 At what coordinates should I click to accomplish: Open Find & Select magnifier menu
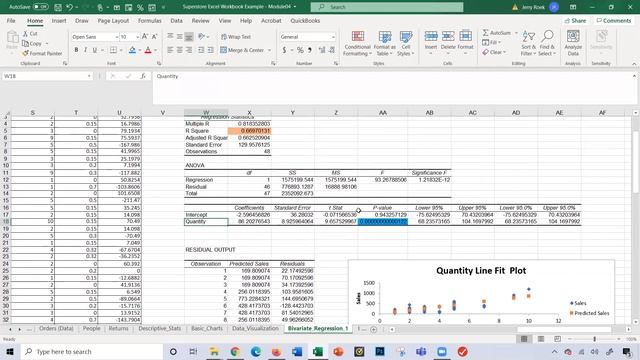547,43
